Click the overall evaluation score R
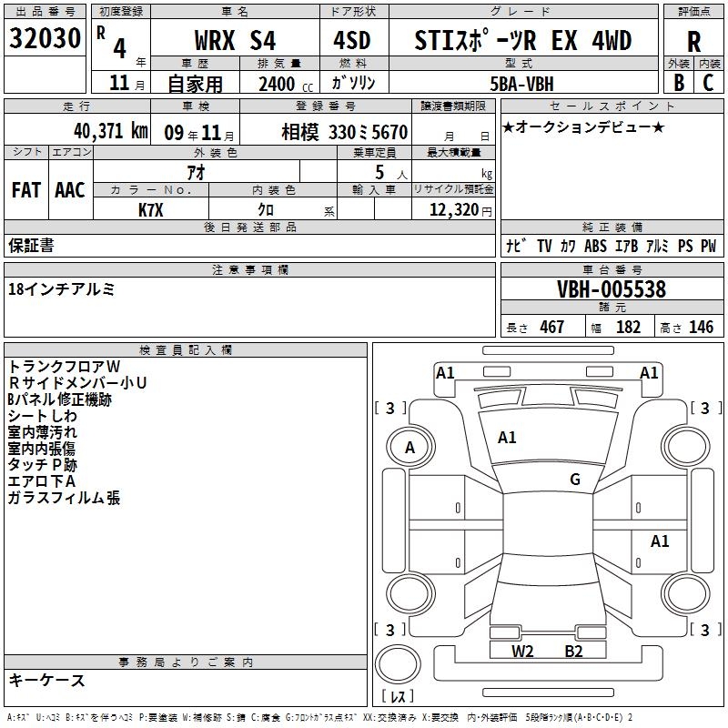The height and width of the screenshot is (728, 728). pos(693,42)
